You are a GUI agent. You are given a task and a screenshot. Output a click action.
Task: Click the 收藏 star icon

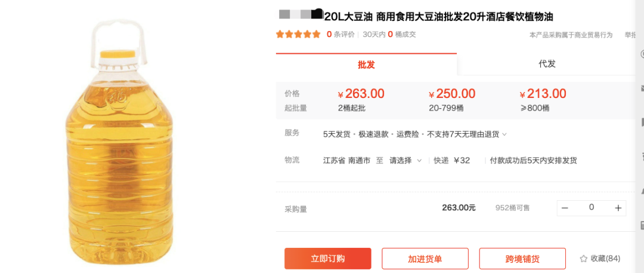coord(583,259)
